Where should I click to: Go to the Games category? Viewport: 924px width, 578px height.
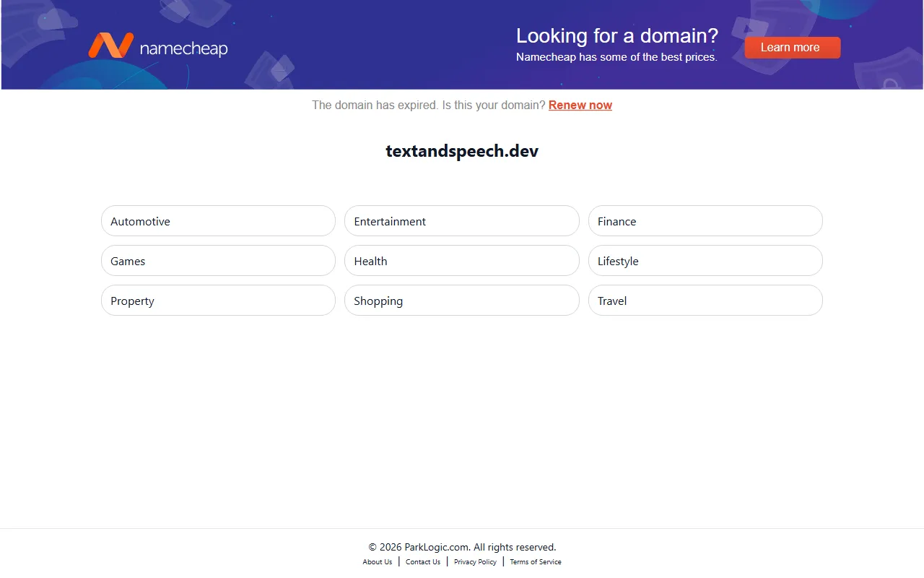pos(218,261)
